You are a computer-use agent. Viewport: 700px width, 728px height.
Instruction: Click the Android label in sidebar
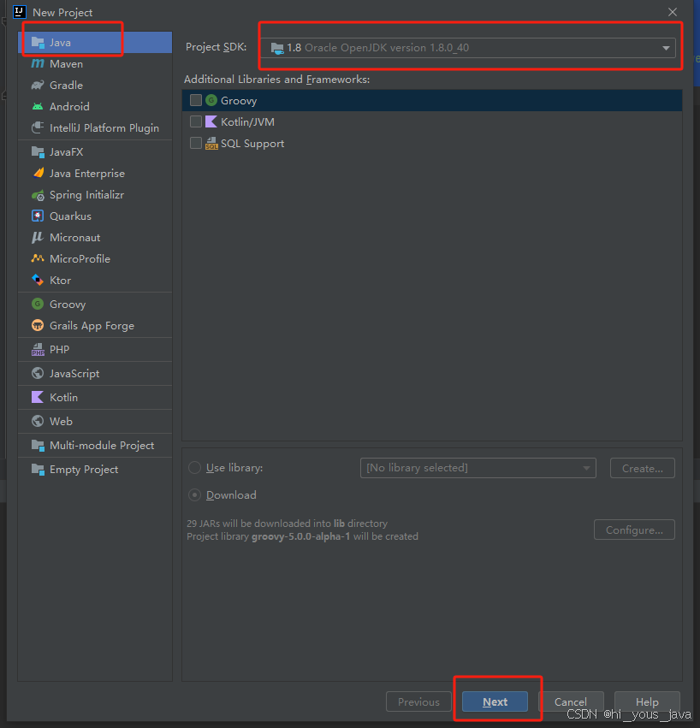(69, 106)
